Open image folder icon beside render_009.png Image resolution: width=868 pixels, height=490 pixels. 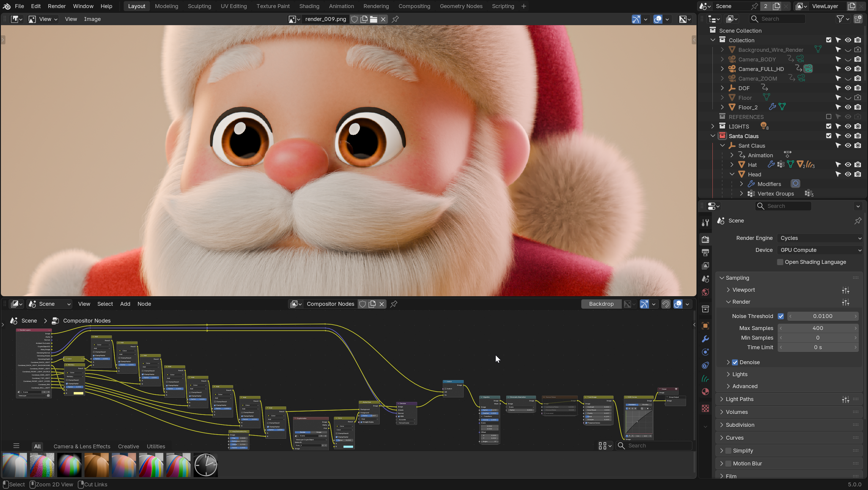(373, 19)
